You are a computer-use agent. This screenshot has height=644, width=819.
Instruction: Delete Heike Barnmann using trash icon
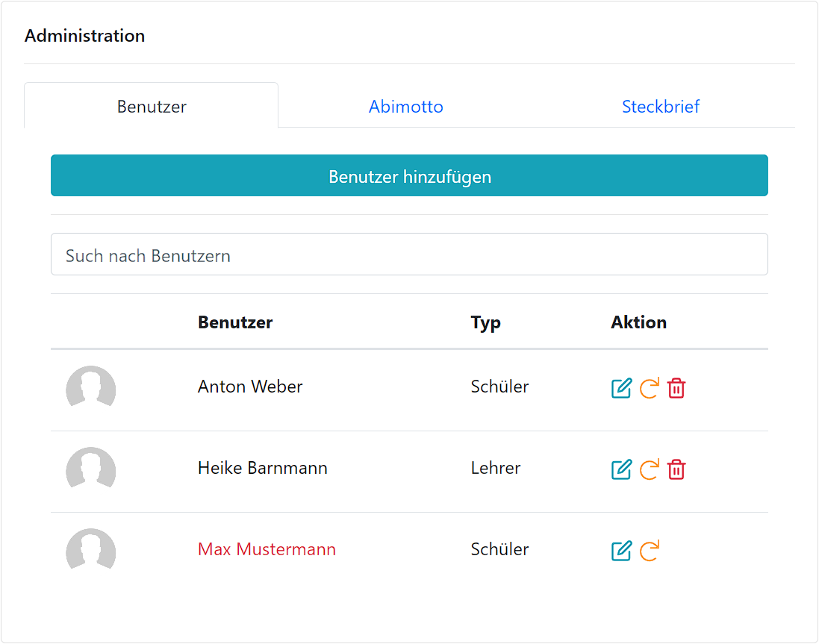(x=676, y=469)
